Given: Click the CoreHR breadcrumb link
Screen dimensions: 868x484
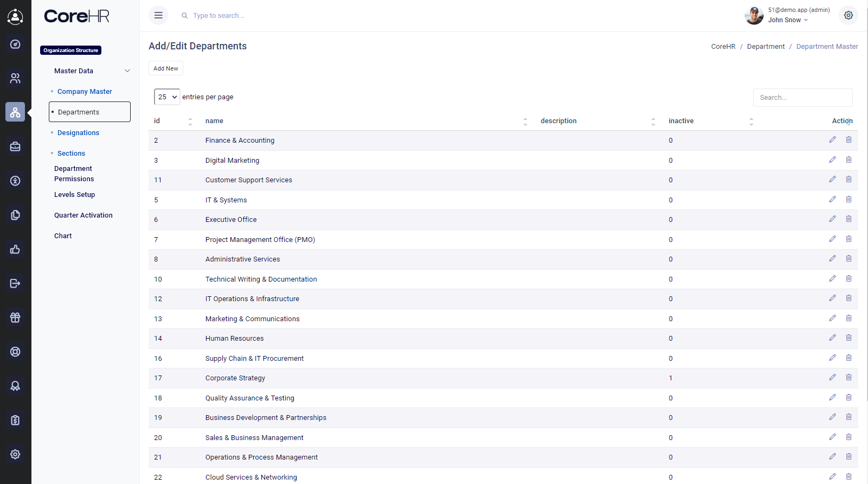Looking at the screenshot, I should (723, 47).
